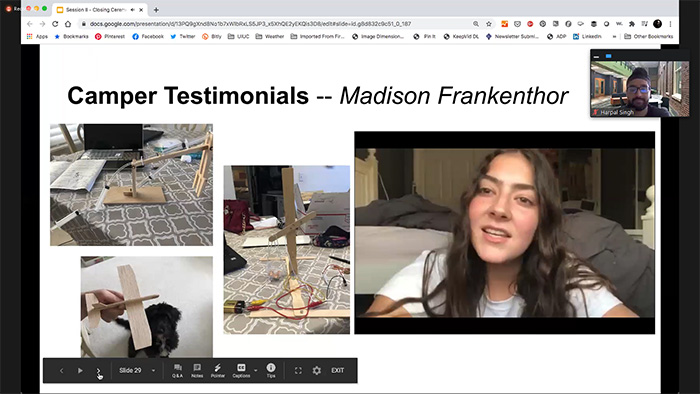700x394 pixels.
Task: Click the red circular extension icon
Action: [530, 24]
